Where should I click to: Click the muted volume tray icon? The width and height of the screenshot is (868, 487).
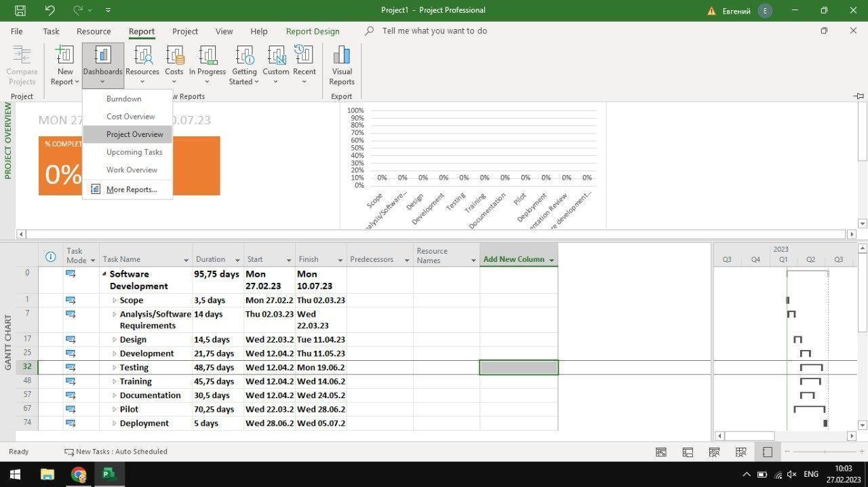point(792,474)
